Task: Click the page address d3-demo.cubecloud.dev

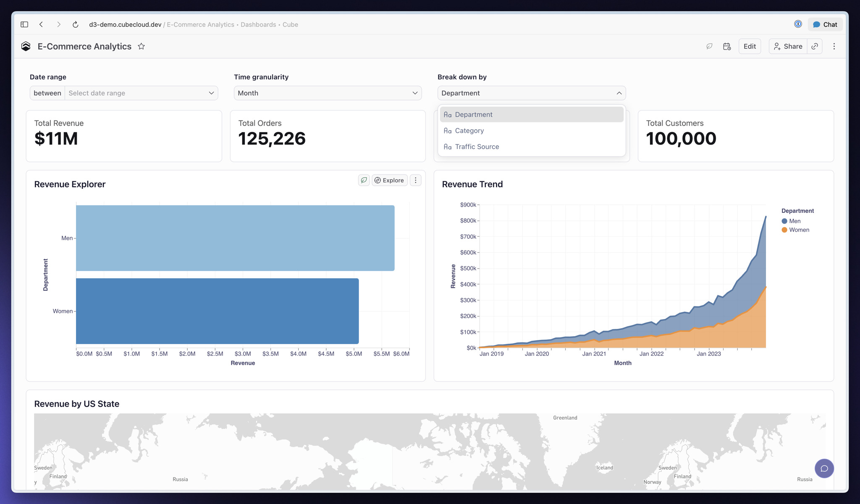Action: [x=125, y=24]
